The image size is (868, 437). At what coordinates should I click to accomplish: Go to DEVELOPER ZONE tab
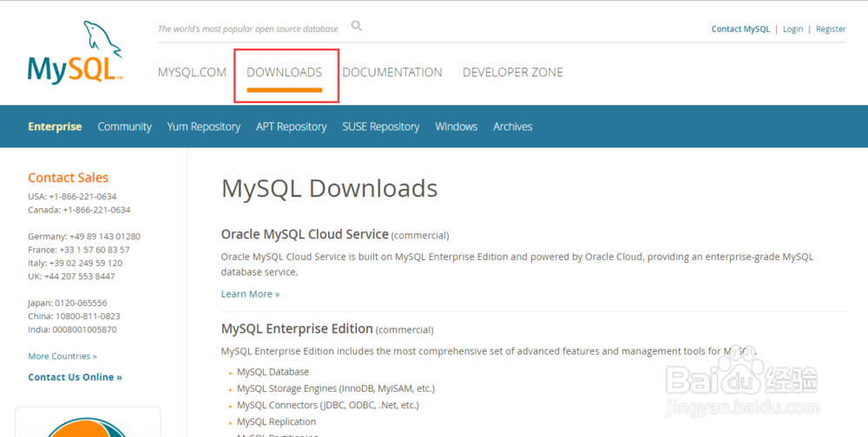point(513,73)
